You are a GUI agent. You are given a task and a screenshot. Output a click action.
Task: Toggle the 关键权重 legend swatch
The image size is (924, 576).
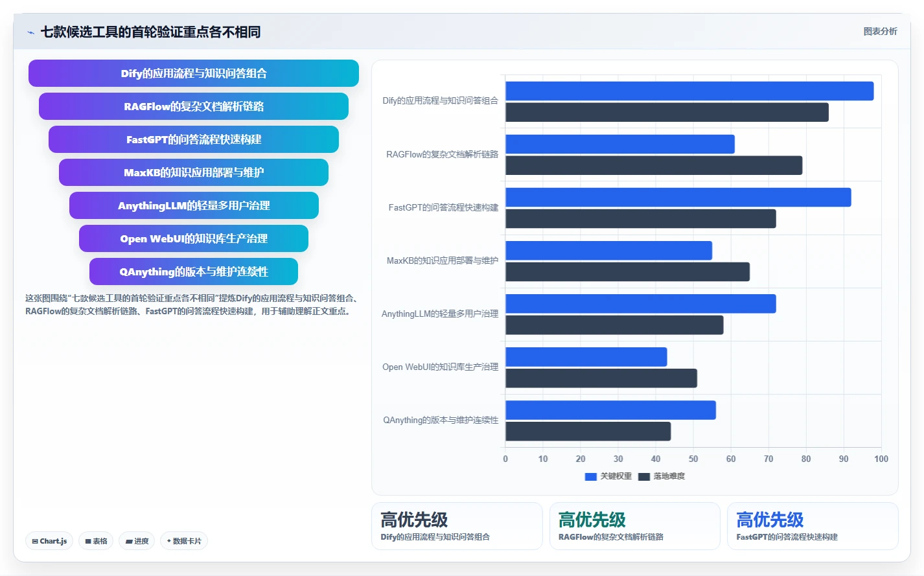click(x=590, y=476)
